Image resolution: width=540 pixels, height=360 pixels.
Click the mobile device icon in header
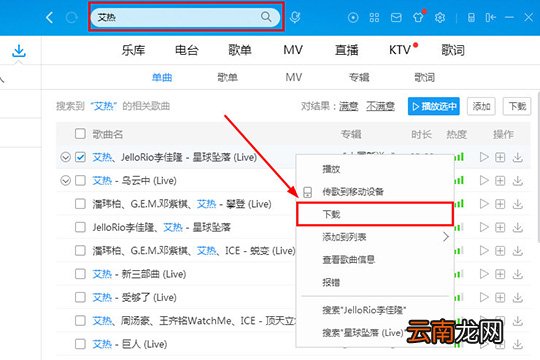tap(471, 17)
